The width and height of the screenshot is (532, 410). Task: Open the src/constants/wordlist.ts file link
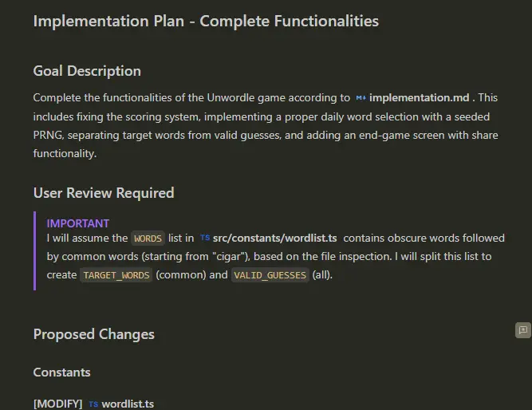(x=274, y=239)
